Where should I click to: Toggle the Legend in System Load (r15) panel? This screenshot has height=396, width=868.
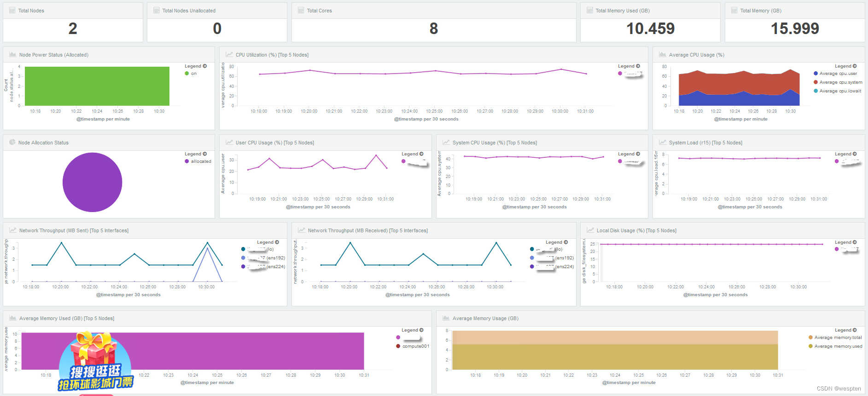click(846, 154)
